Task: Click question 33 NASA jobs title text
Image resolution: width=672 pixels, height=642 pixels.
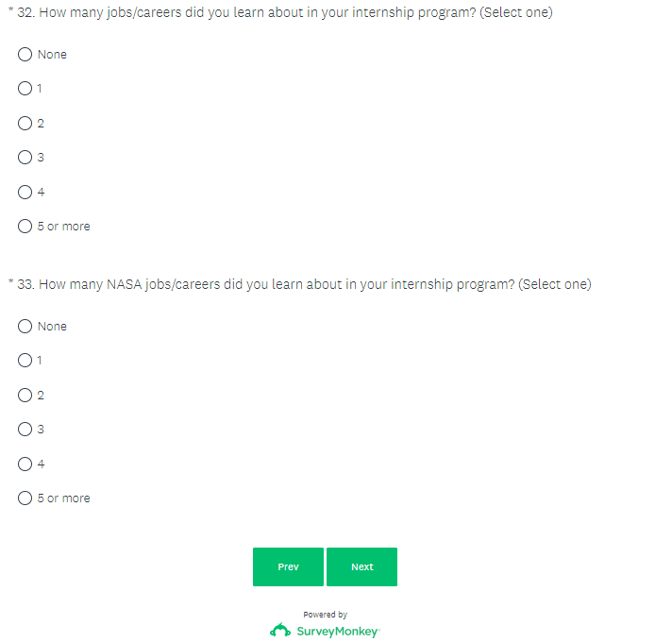Action: click(x=304, y=284)
